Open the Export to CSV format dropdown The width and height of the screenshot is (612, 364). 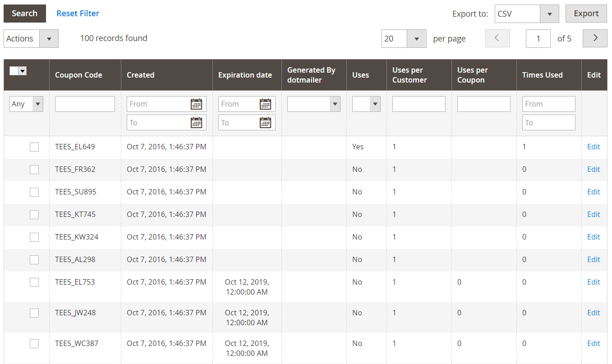(527, 14)
